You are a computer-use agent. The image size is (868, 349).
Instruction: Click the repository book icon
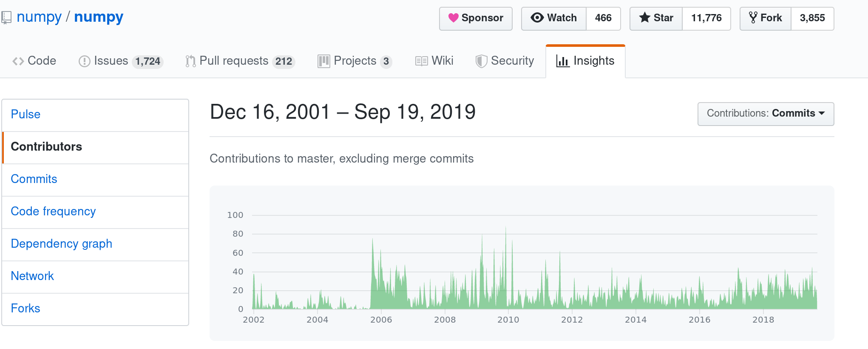(x=6, y=17)
